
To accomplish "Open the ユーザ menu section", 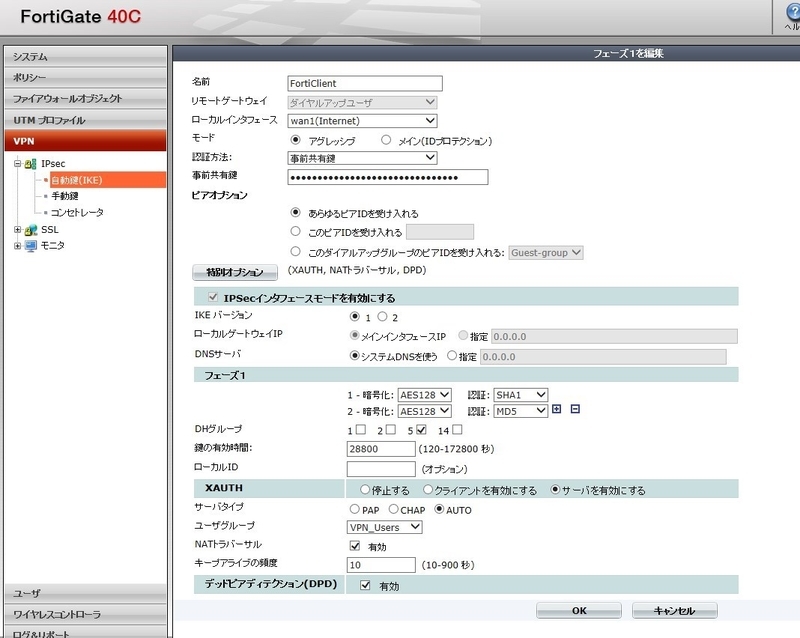I will click(85, 593).
